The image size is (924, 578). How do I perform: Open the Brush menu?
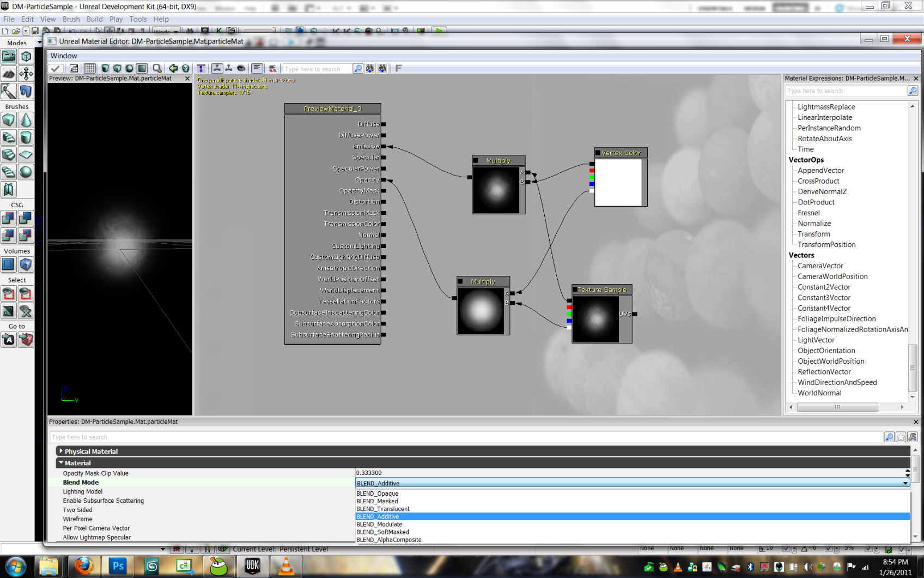tap(71, 19)
